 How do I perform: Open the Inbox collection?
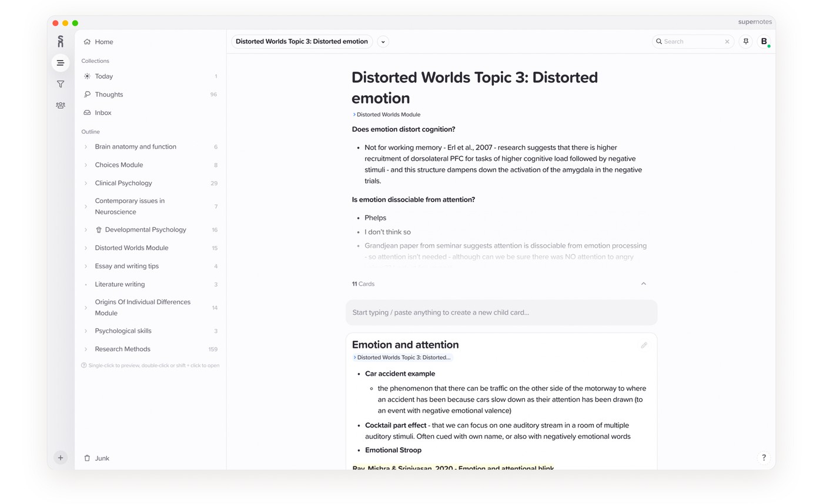(x=103, y=112)
